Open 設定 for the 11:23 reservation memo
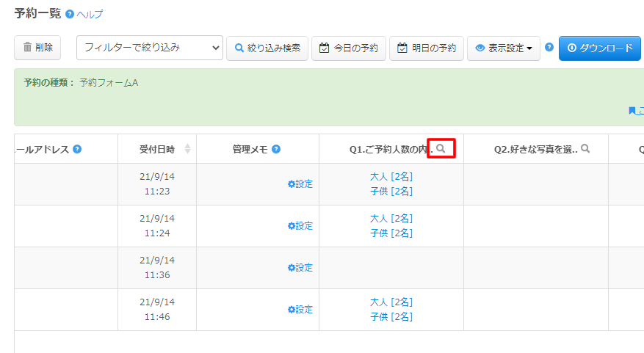The width and height of the screenshot is (644, 353). point(300,184)
